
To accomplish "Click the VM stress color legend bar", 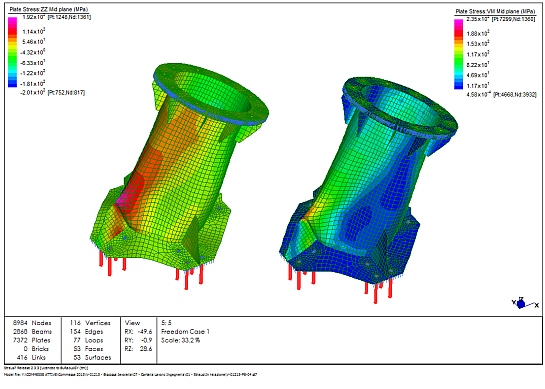I will (x=458, y=54).
